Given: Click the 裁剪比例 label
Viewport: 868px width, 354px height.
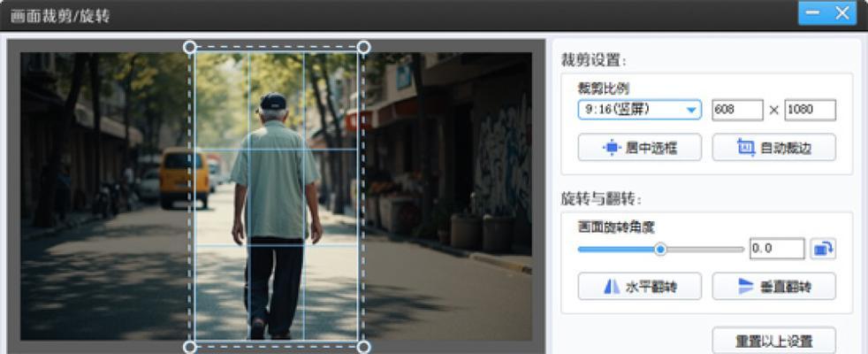Looking at the screenshot, I should pyautogui.click(x=604, y=88).
